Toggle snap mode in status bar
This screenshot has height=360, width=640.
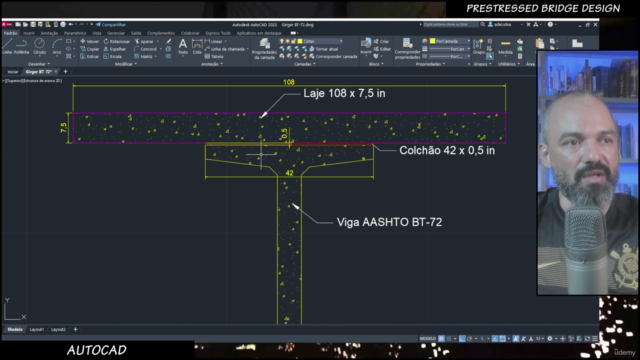pos(449,339)
